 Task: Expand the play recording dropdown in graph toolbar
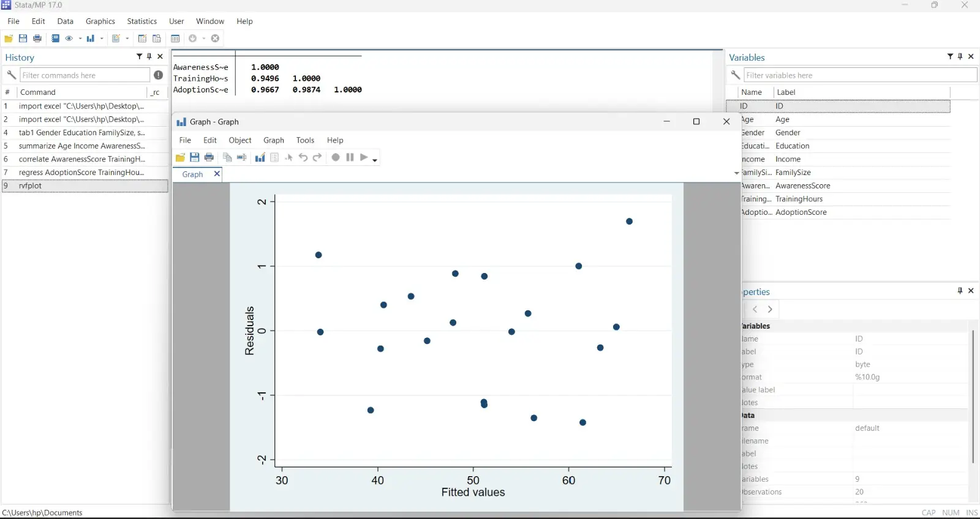tap(375, 159)
